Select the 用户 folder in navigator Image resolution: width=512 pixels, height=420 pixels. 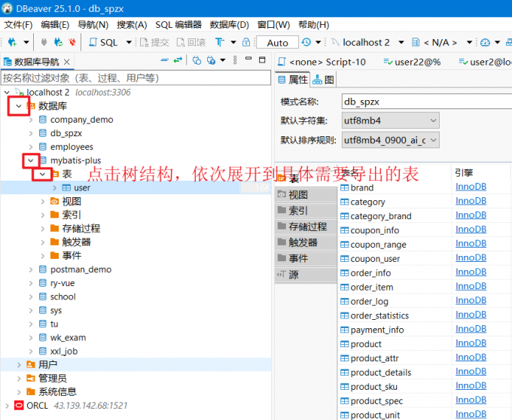click(47, 364)
